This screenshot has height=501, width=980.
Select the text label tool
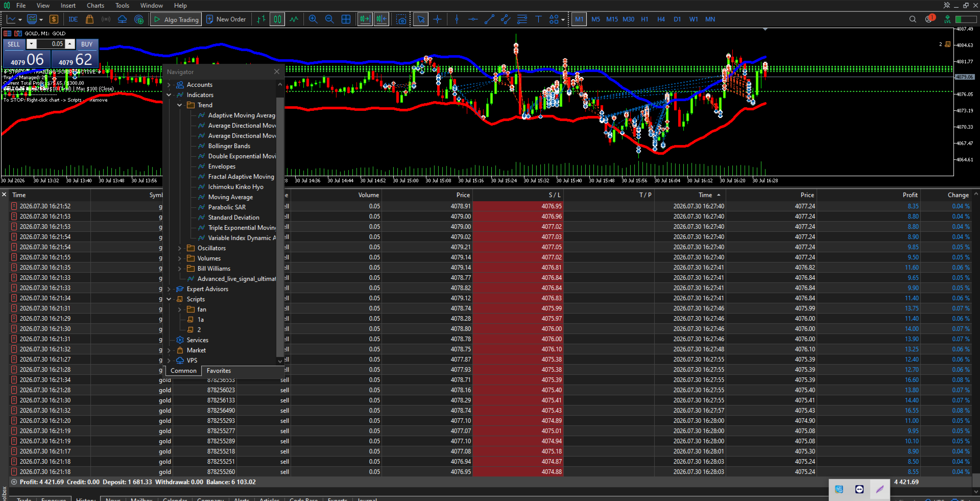[x=538, y=19]
